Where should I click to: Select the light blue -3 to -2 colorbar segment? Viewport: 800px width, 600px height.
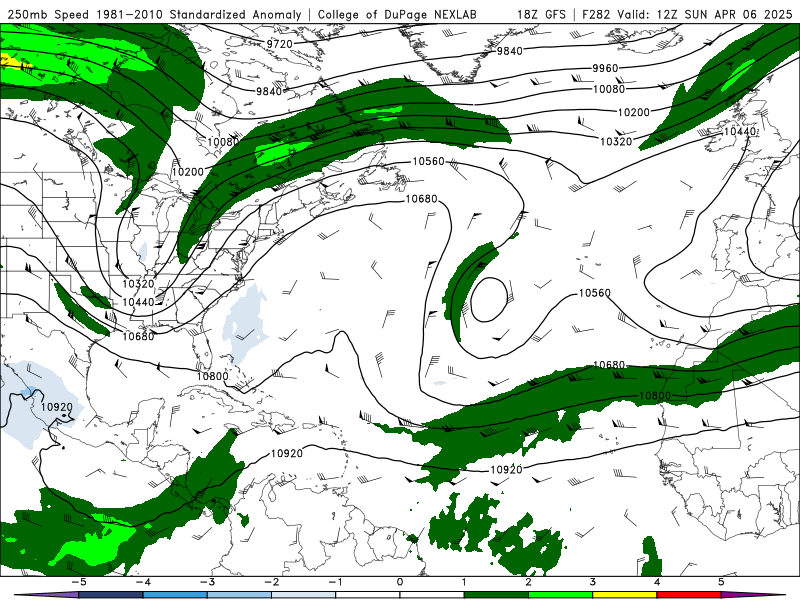point(239,595)
